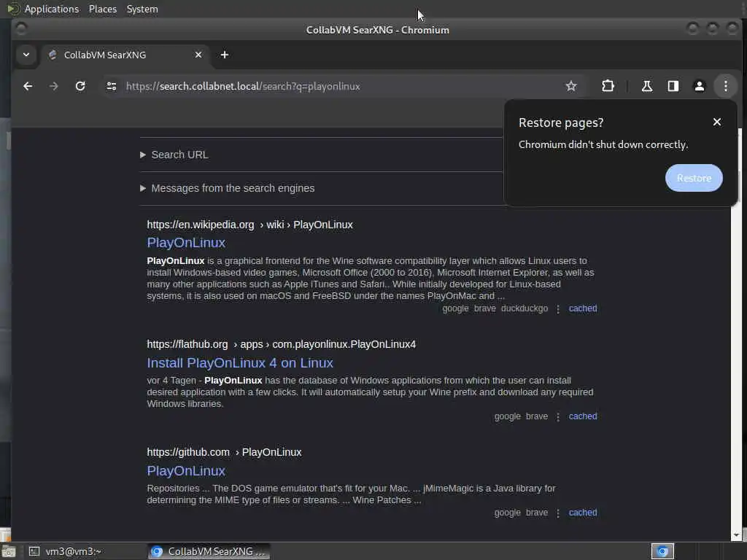Open cached version of GitHub result
The width and height of the screenshot is (747, 560).
click(x=582, y=513)
